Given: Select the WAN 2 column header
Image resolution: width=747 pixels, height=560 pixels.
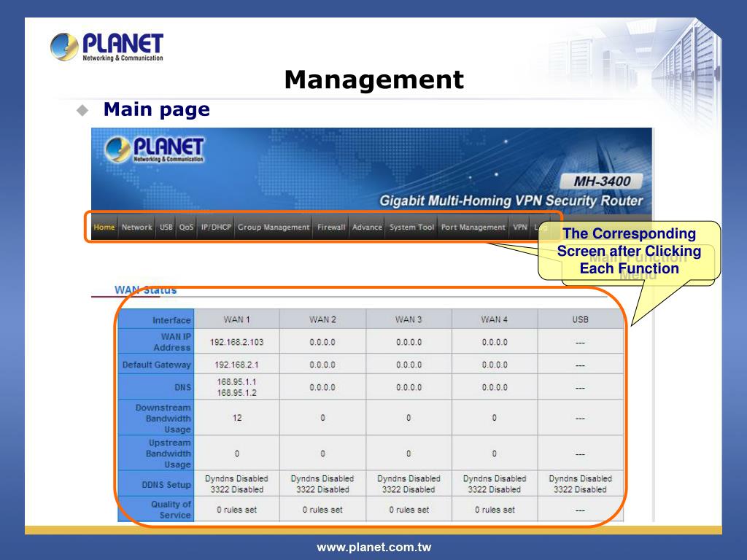Looking at the screenshot, I should [322, 319].
